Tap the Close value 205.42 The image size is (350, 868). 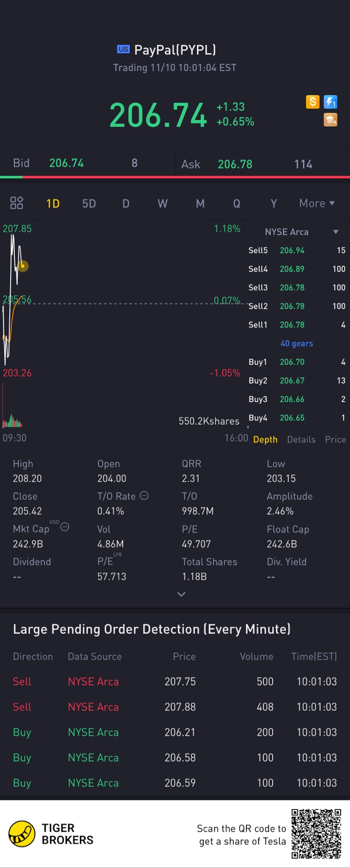tap(28, 511)
